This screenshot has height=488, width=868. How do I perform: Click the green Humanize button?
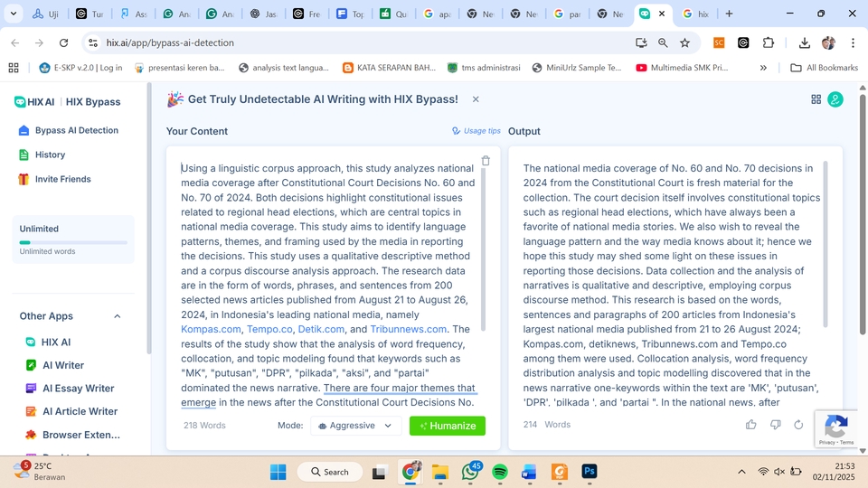point(447,426)
